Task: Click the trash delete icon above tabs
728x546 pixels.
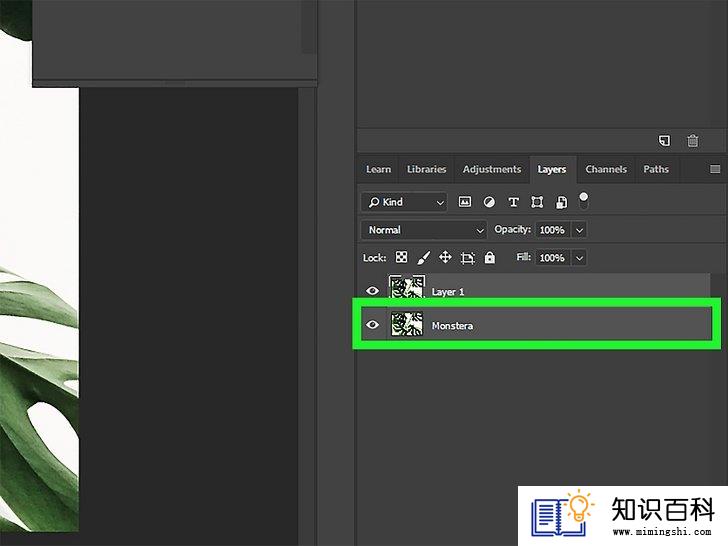Action: [x=692, y=141]
